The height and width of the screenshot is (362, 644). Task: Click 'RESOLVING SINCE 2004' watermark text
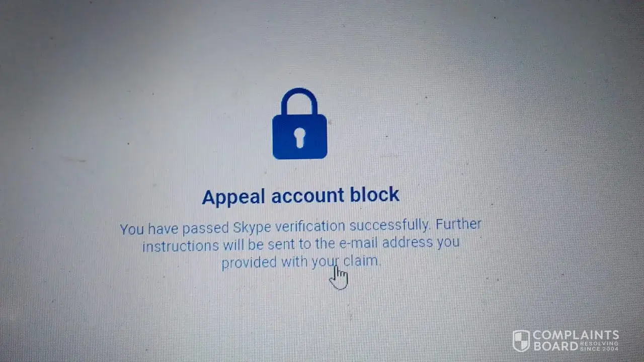click(599, 346)
